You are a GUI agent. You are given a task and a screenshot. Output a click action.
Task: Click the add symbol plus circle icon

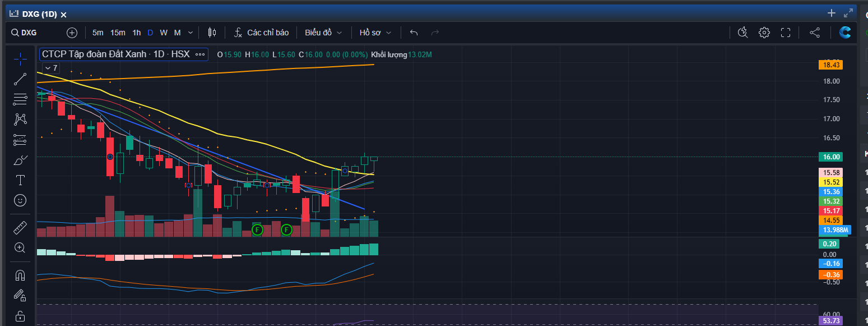pos(72,33)
